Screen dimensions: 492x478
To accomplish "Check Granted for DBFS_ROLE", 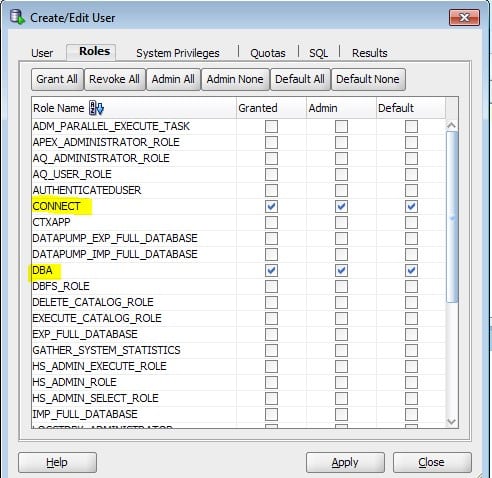I will point(271,286).
